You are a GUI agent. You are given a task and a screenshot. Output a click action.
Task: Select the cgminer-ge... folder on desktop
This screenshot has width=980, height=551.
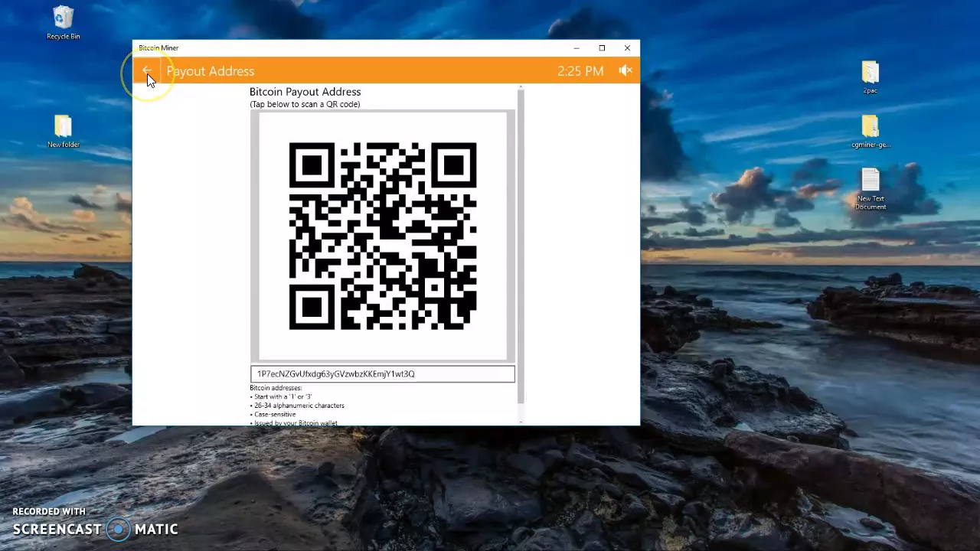click(x=871, y=132)
